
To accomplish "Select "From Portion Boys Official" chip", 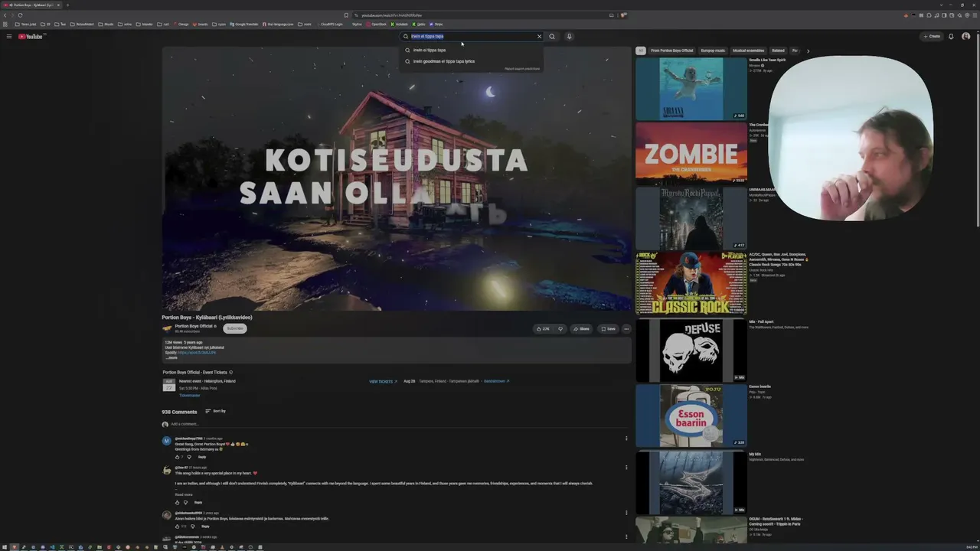I will tap(672, 51).
